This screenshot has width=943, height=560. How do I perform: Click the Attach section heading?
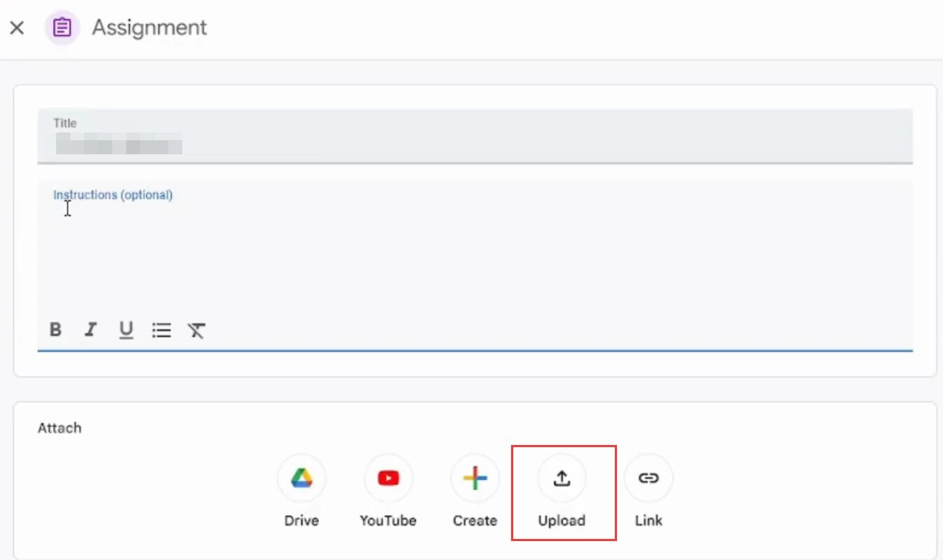tap(60, 428)
